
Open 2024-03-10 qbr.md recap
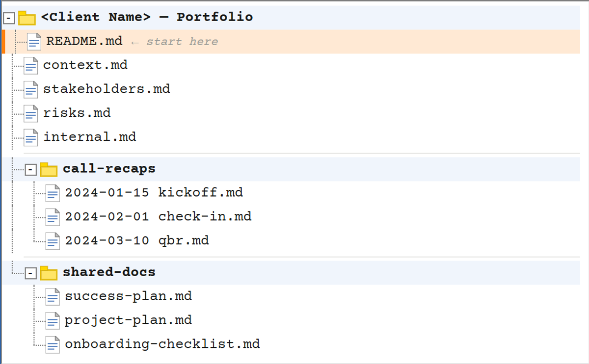coord(137,241)
